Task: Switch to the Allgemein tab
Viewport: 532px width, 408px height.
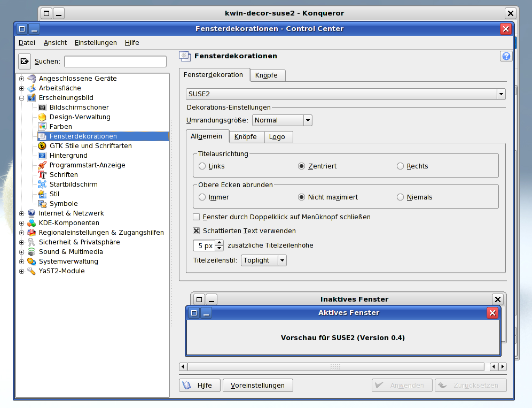Action: [x=207, y=136]
